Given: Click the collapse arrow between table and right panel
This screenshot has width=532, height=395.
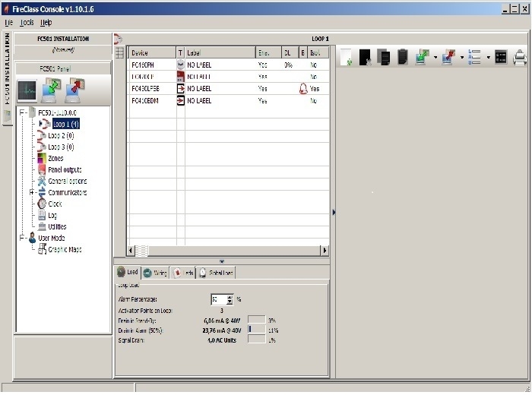Looking at the screenshot, I should (x=334, y=212).
